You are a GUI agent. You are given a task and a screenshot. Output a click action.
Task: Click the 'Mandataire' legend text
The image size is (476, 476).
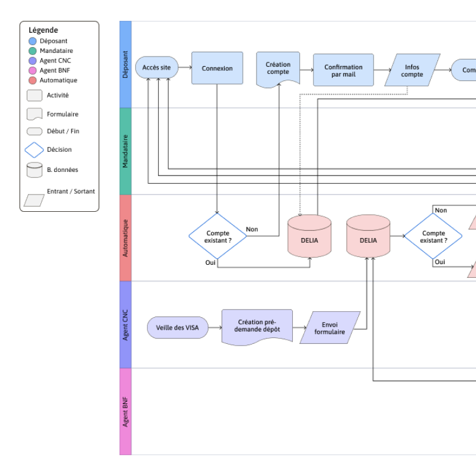(57, 51)
